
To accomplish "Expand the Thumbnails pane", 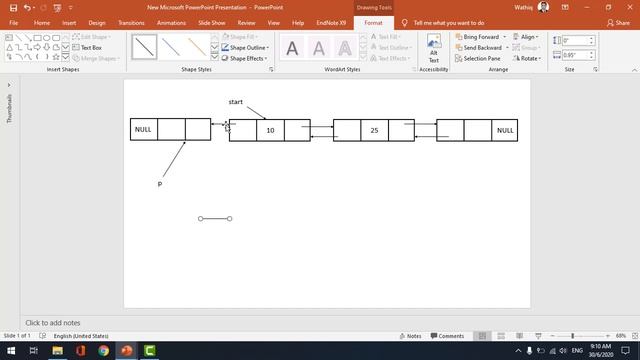I will 9,85.
